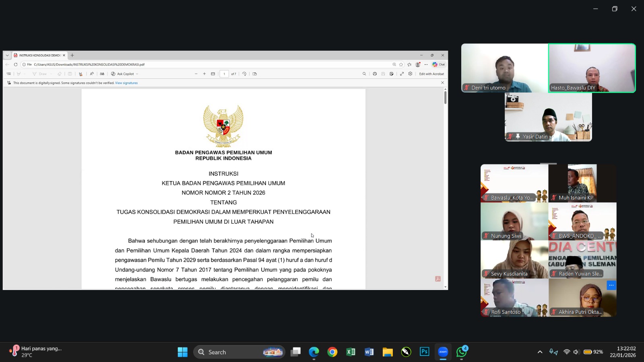Open the table of contents panel in PDF viewer
Image resolution: width=644 pixels, height=362 pixels.
[x=8, y=74]
